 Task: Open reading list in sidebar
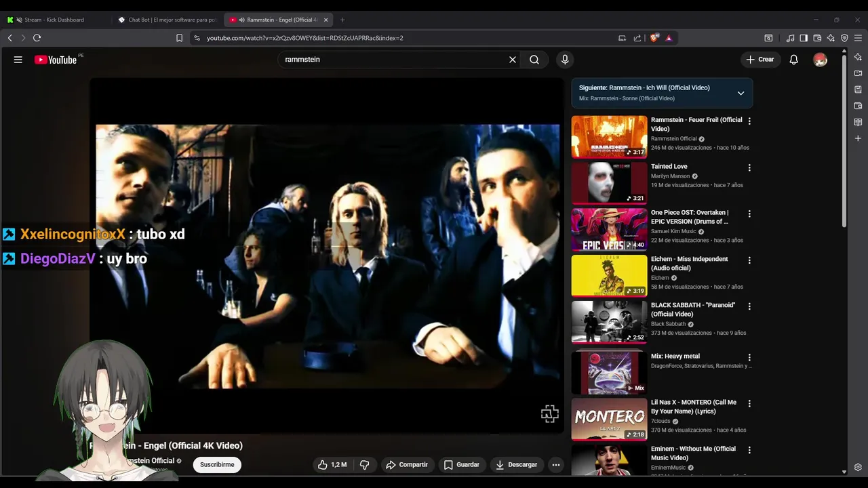click(x=858, y=122)
